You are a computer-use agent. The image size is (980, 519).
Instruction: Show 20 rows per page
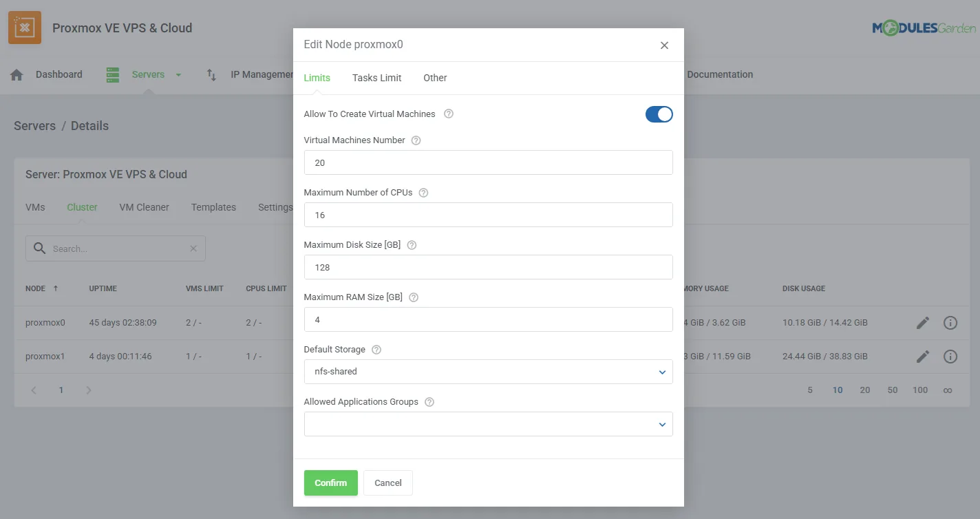coord(865,390)
